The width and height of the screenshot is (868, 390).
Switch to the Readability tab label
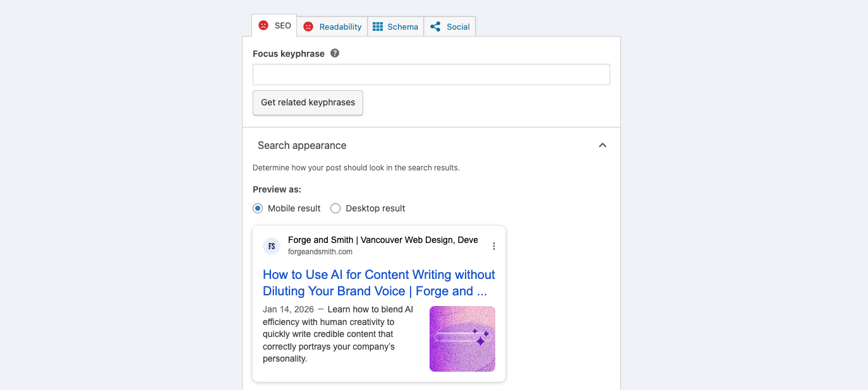click(x=340, y=27)
